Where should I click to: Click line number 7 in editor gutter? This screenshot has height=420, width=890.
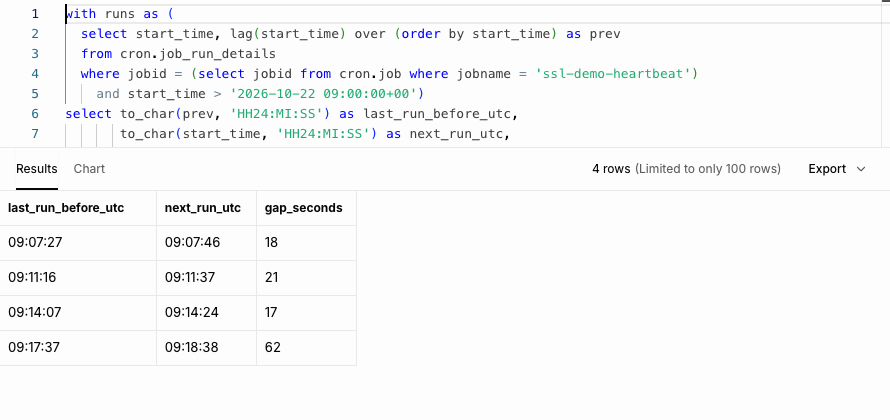click(35, 134)
